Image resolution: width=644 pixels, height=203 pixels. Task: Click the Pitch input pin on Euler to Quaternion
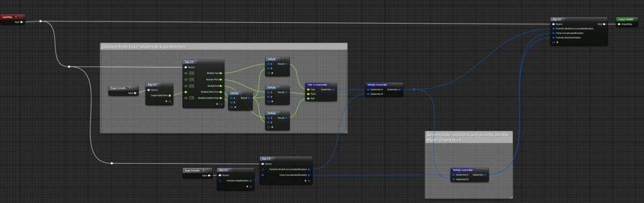(308, 94)
